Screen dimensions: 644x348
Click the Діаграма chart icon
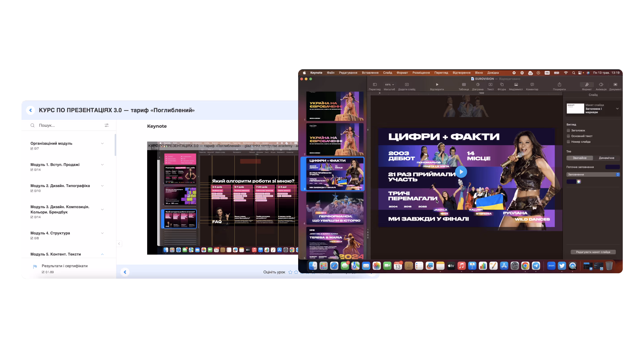click(x=478, y=85)
